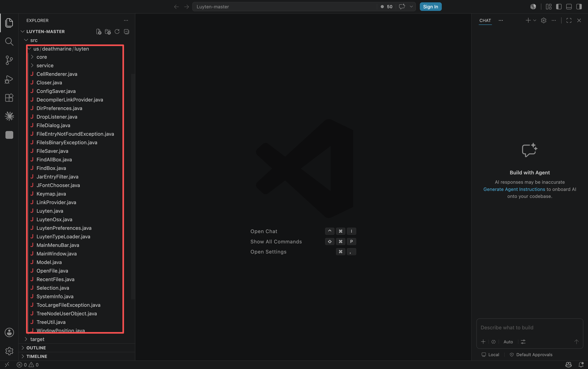Open the Search view in activity bar

9,41
